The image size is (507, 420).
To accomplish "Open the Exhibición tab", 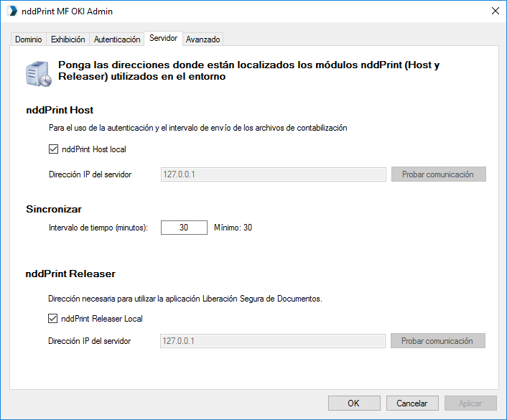I will [68, 39].
